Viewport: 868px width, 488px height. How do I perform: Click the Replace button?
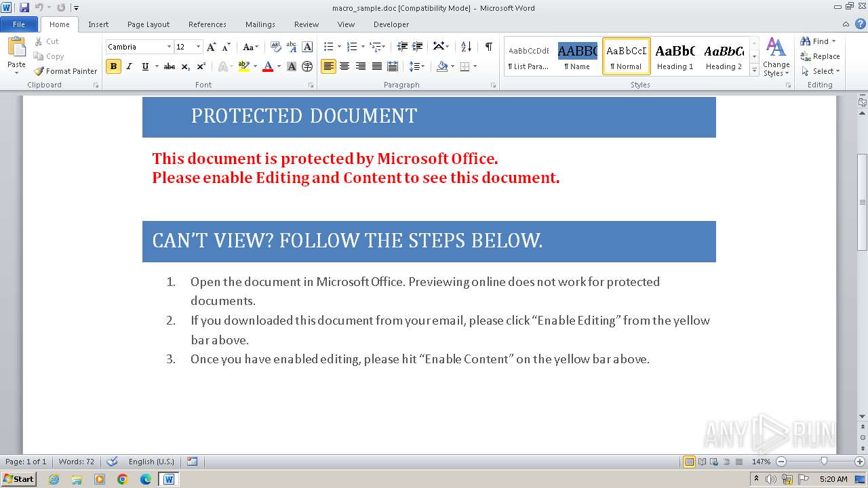pyautogui.click(x=820, y=56)
